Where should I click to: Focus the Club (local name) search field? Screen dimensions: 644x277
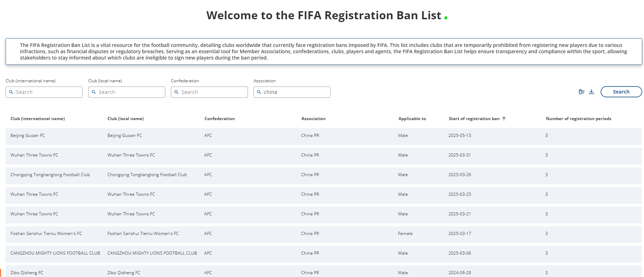[x=130, y=92]
